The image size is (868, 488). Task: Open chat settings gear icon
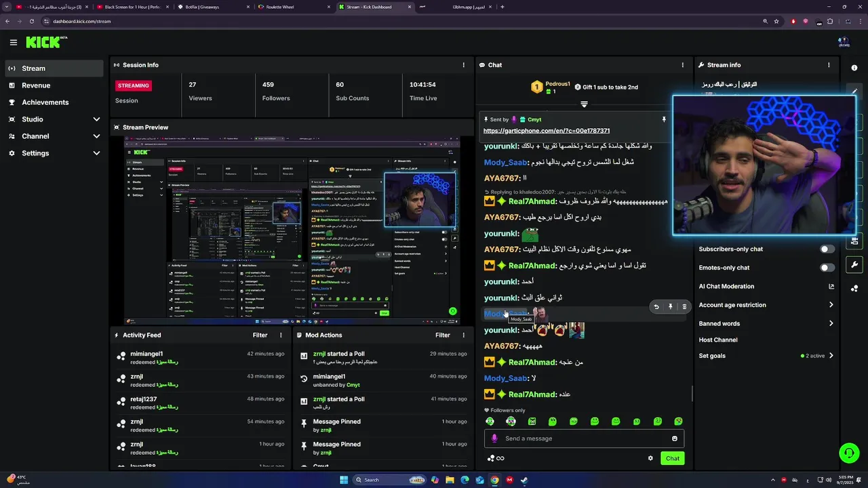(x=650, y=458)
